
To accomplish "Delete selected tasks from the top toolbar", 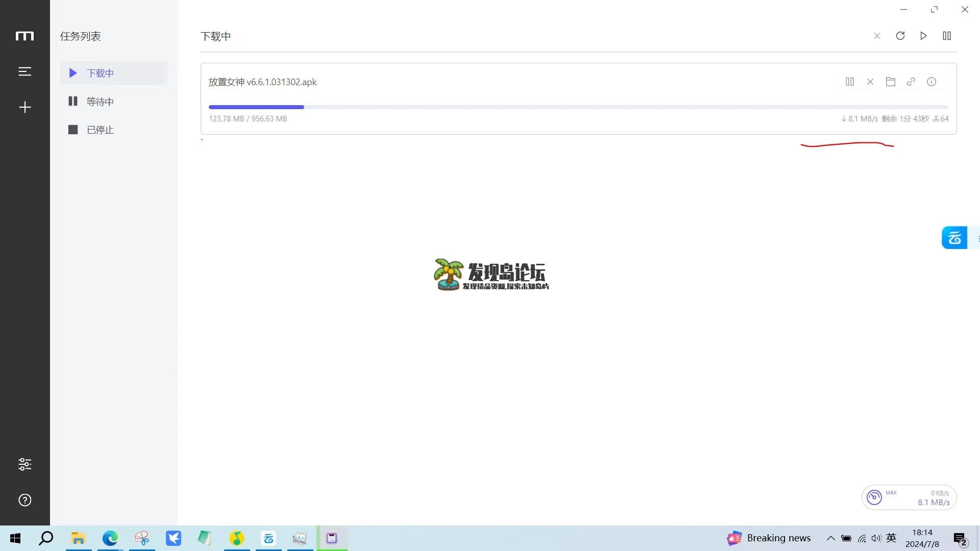I will tap(877, 36).
